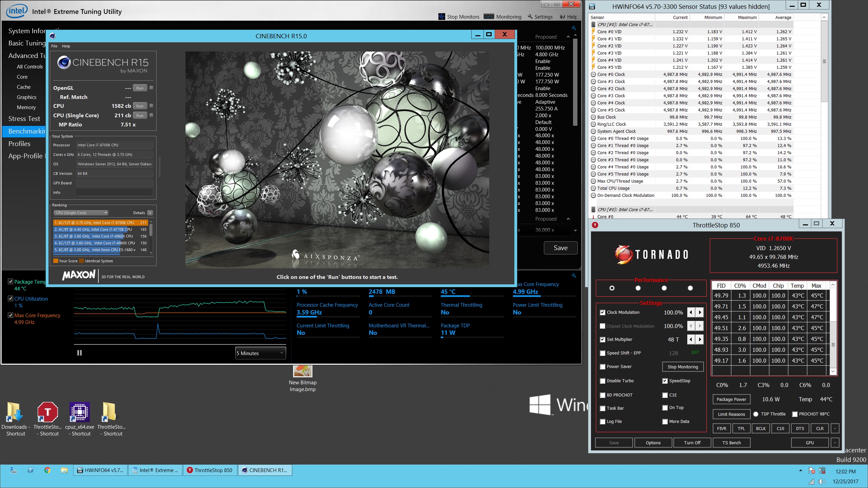Enable C1E checkbox in ThrottleStop
This screenshot has width=868, height=488.
(x=665, y=395)
